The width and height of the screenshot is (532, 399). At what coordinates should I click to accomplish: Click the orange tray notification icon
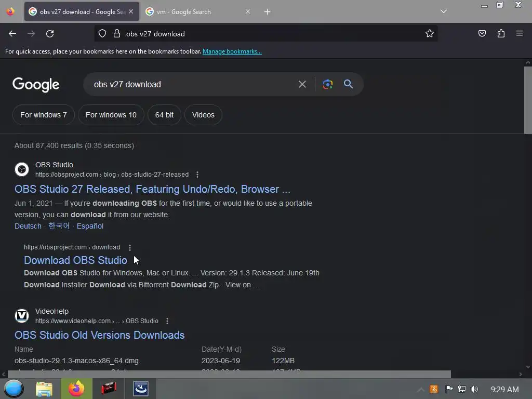pos(434,389)
